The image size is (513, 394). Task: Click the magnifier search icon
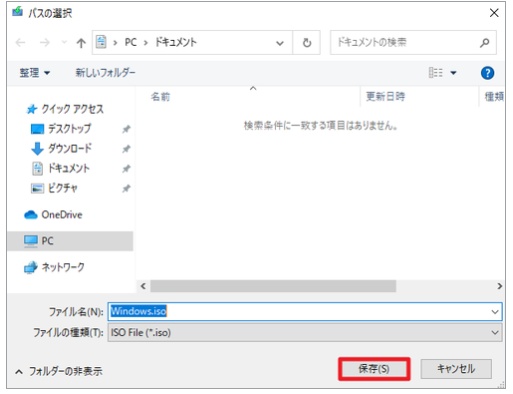[484, 42]
